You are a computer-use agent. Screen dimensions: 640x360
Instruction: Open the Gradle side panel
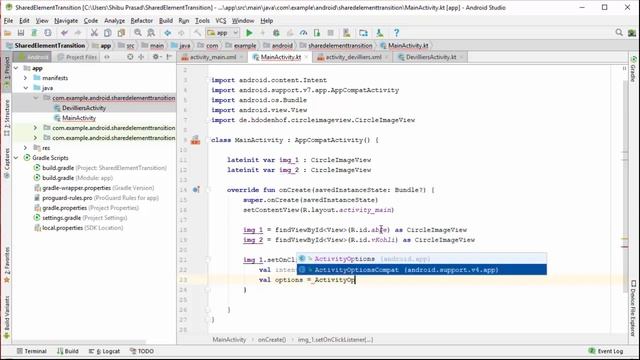(x=633, y=69)
